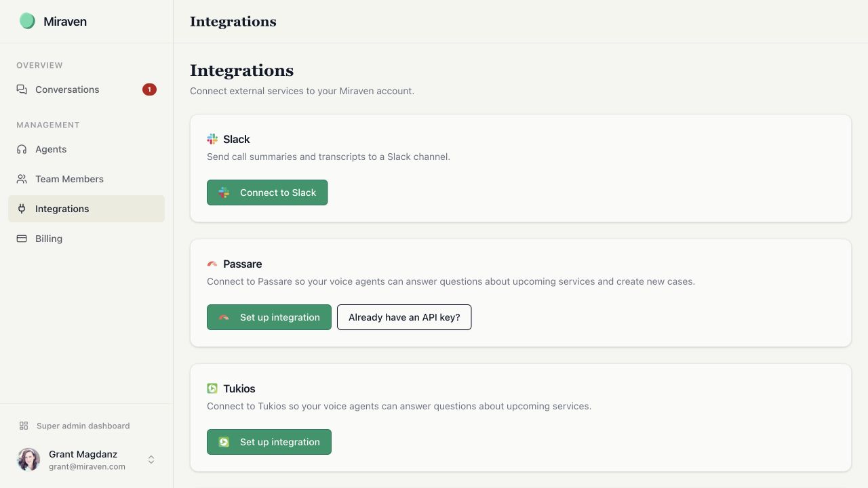Click the Tukios description text
Image resolution: width=868 pixels, height=488 pixels.
click(x=399, y=406)
